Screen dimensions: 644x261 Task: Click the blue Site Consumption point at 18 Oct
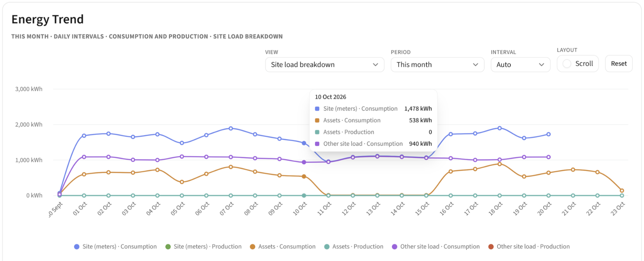click(500, 128)
